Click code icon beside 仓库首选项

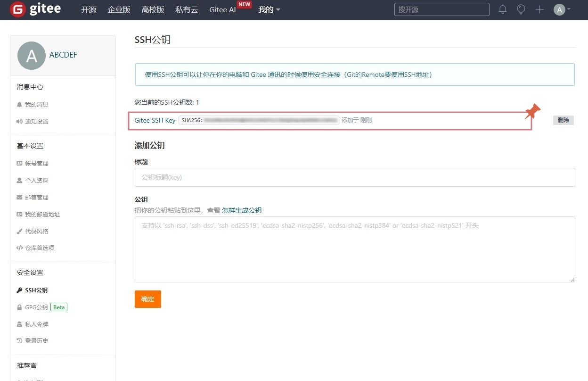[x=19, y=248]
